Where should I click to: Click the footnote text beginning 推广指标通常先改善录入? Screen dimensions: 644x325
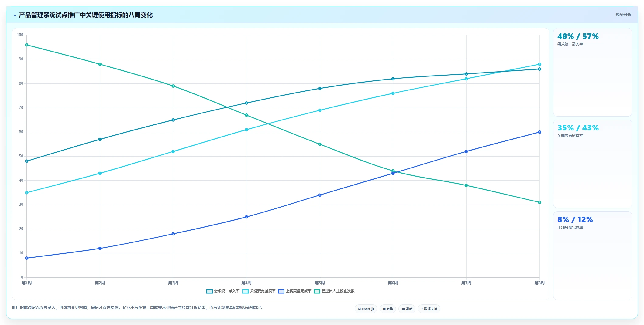(x=138, y=307)
